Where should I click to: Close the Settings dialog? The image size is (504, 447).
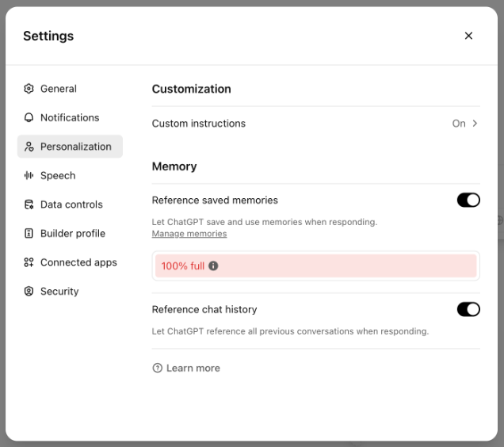point(468,36)
